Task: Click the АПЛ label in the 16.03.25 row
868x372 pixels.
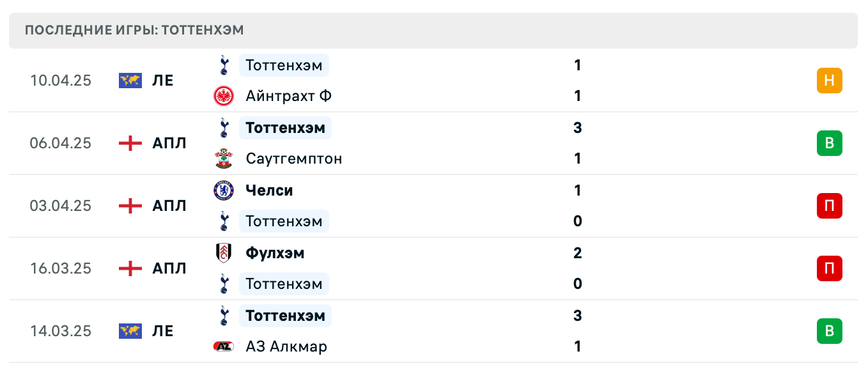Action: 168,268
